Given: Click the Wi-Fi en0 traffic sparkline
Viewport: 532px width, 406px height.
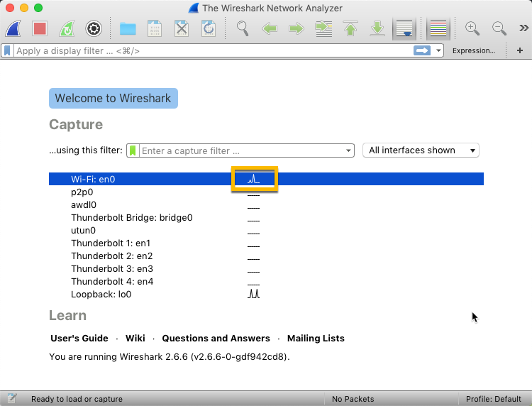Looking at the screenshot, I should pyautogui.click(x=254, y=179).
